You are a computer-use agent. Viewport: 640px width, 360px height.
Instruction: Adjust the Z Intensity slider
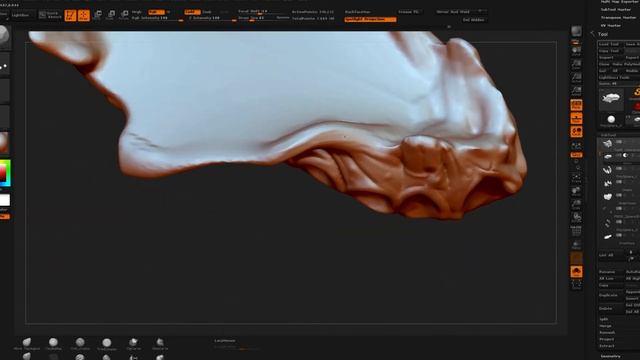[212, 18]
